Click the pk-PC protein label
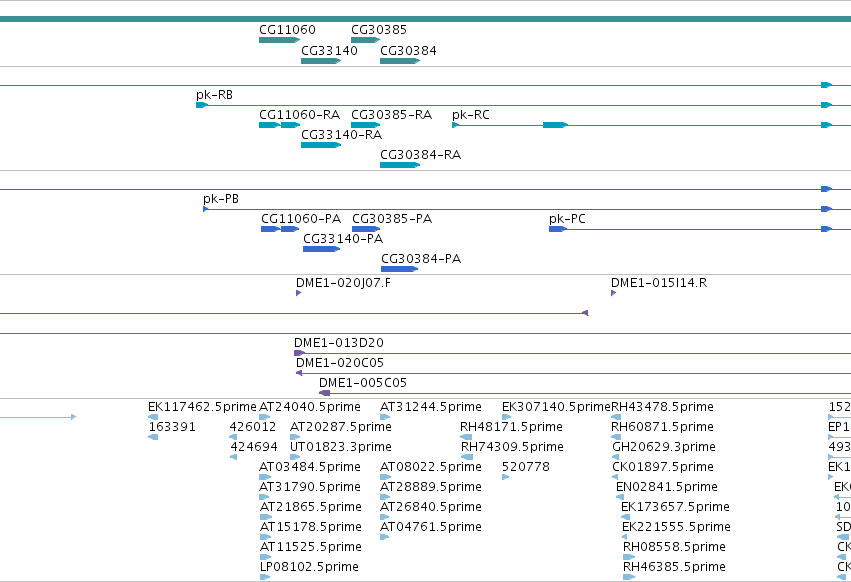The image size is (851, 582). (567, 219)
